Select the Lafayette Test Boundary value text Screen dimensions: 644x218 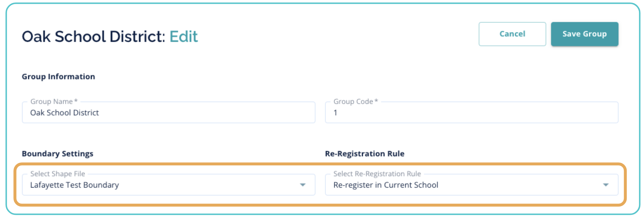point(74,185)
